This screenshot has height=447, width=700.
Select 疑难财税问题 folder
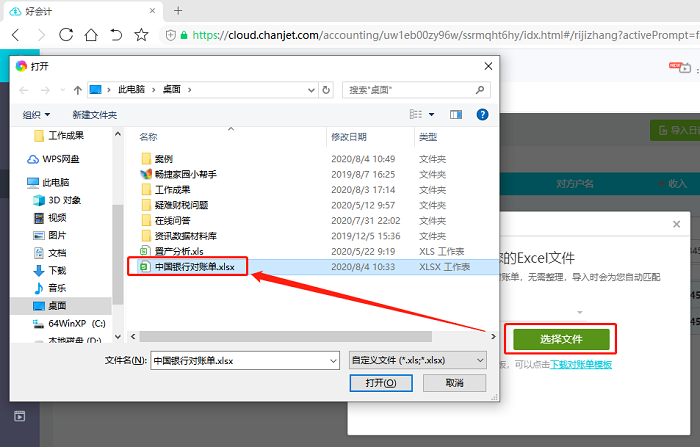[175, 205]
